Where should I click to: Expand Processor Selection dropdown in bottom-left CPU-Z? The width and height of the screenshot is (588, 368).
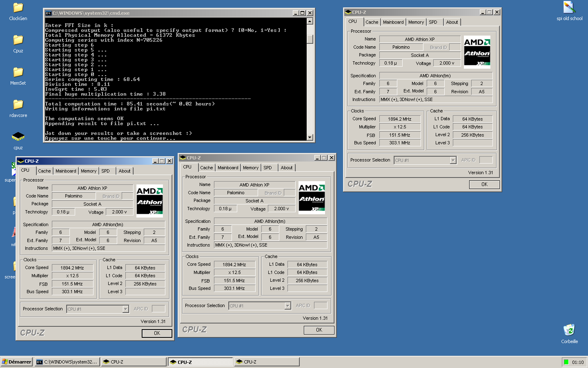point(125,309)
